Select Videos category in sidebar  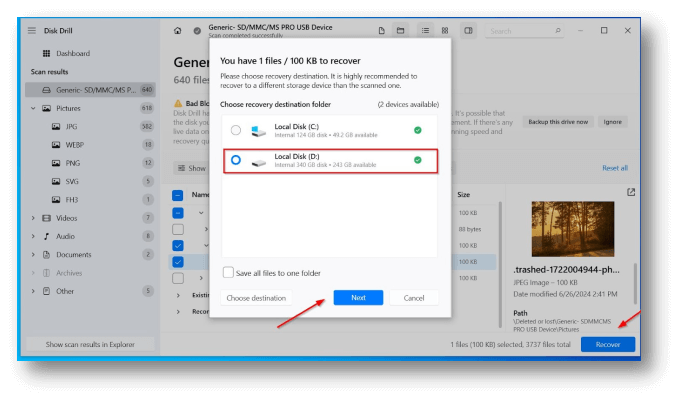point(66,218)
